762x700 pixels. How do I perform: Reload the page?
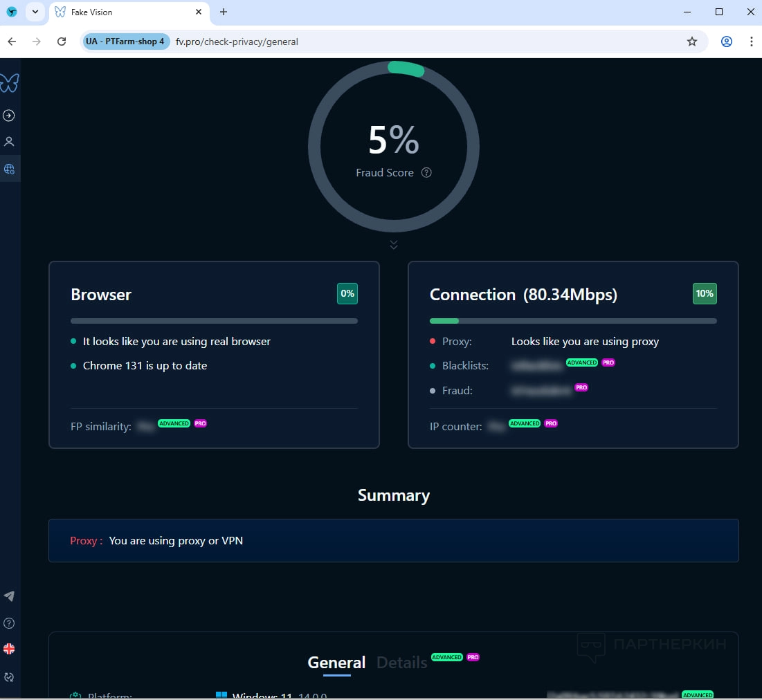tap(62, 42)
